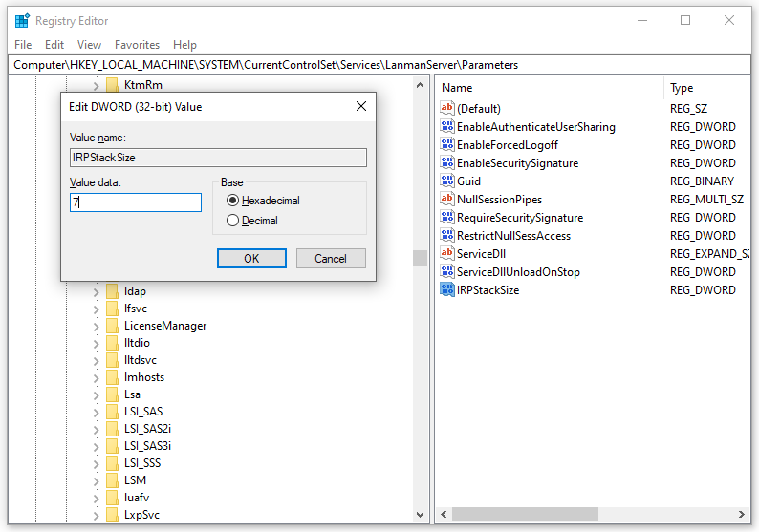Click the tree pane scroll down arrow
The height and width of the screenshot is (532, 759).
pyautogui.click(x=420, y=514)
